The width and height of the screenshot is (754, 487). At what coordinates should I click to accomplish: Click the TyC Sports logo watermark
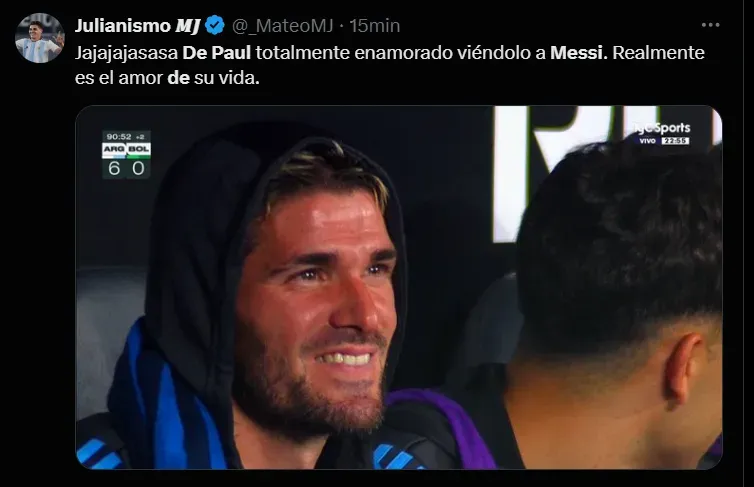click(x=662, y=128)
